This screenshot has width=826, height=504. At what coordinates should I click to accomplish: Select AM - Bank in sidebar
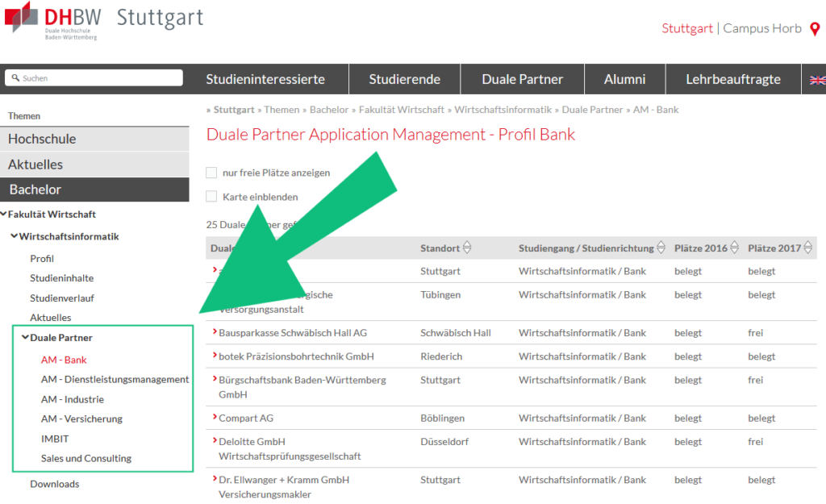tap(64, 360)
